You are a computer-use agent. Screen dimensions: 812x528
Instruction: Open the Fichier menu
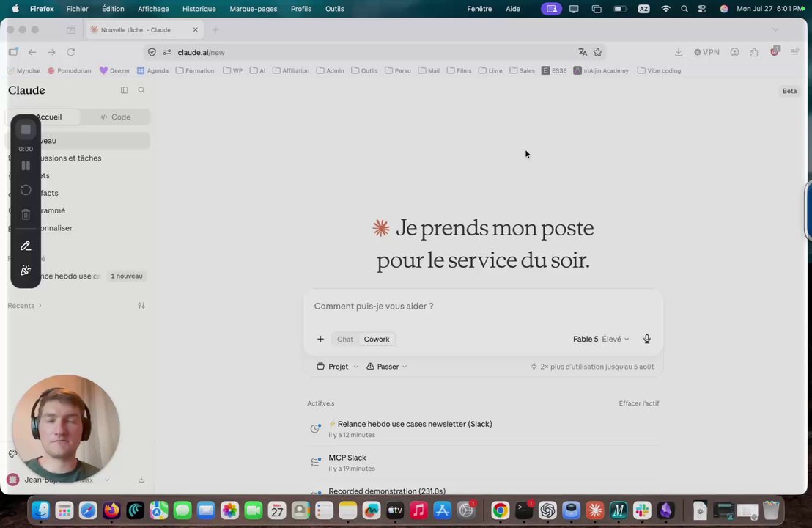pos(77,9)
